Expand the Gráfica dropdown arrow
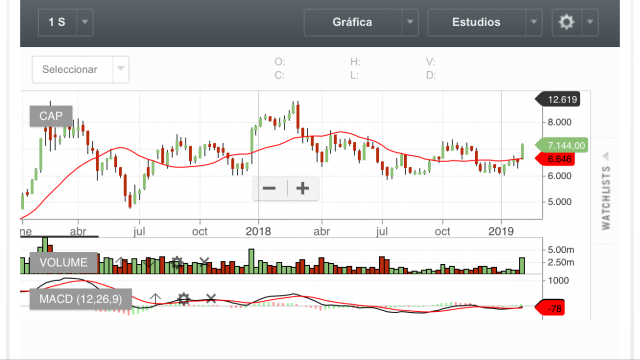Screen dimensions: 640x360 tap(410, 22)
